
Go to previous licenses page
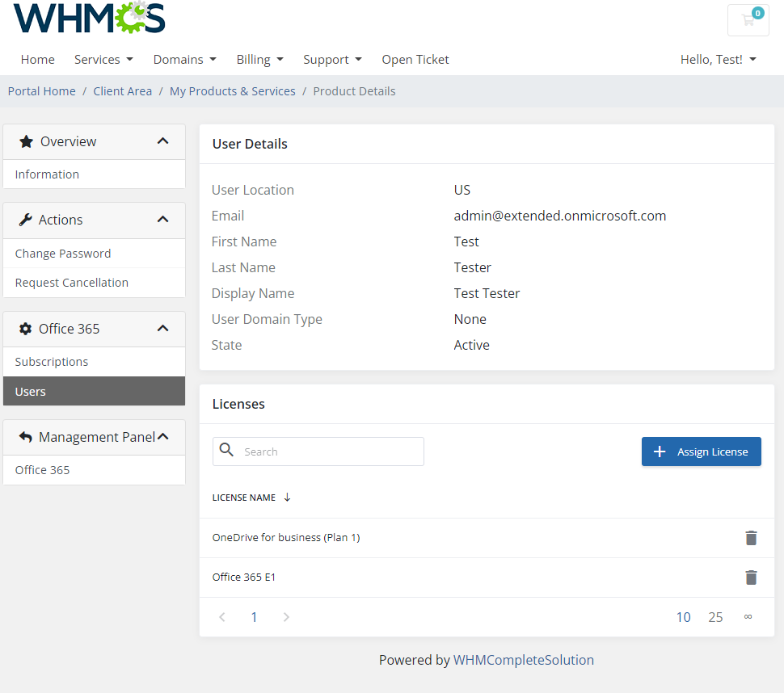(222, 617)
